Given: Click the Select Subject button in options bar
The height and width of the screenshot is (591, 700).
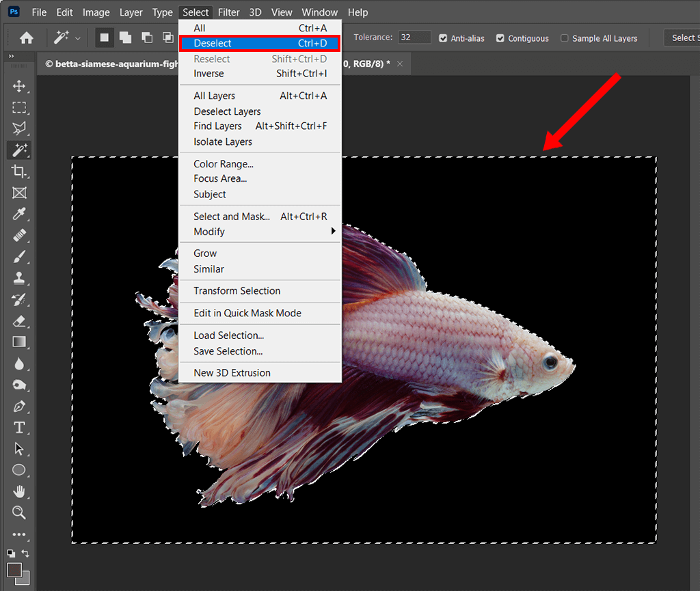Looking at the screenshot, I should click(x=682, y=38).
